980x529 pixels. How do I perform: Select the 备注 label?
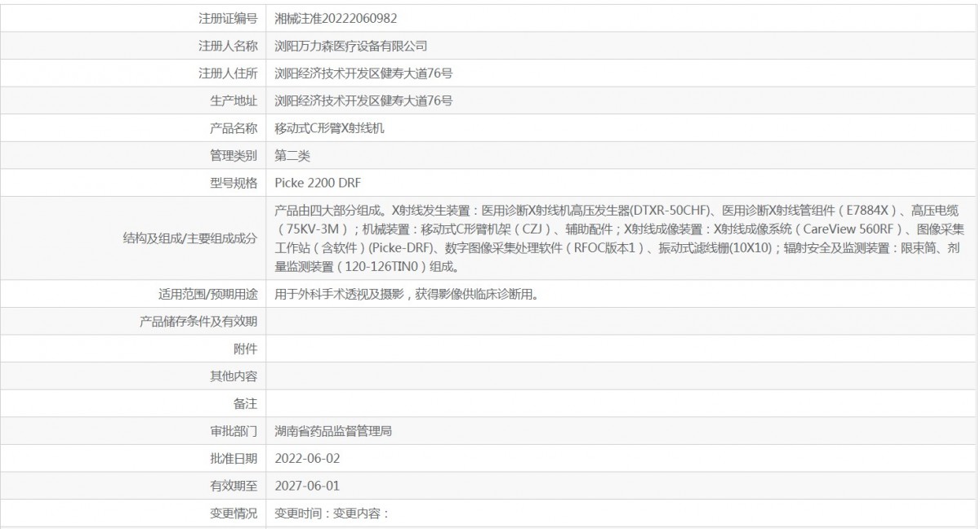coord(246,403)
